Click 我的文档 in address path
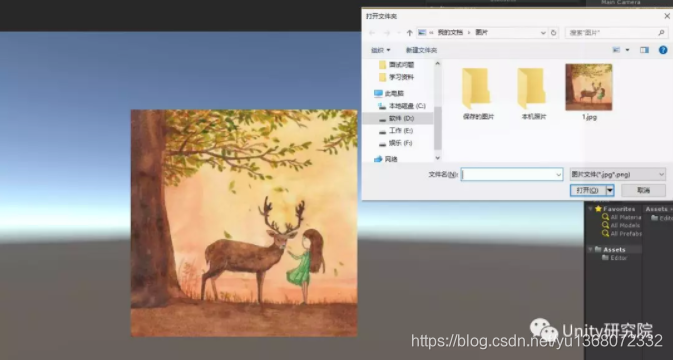Viewport: 673px width, 360px height. click(450, 33)
